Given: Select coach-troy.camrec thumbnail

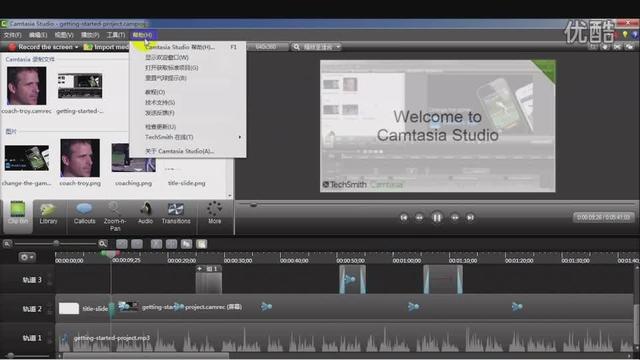Looking at the screenshot, I should pyautogui.click(x=27, y=86).
